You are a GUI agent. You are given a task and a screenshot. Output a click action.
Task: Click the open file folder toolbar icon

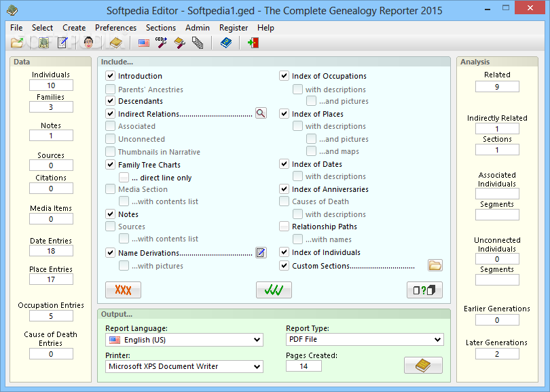[x=17, y=43]
